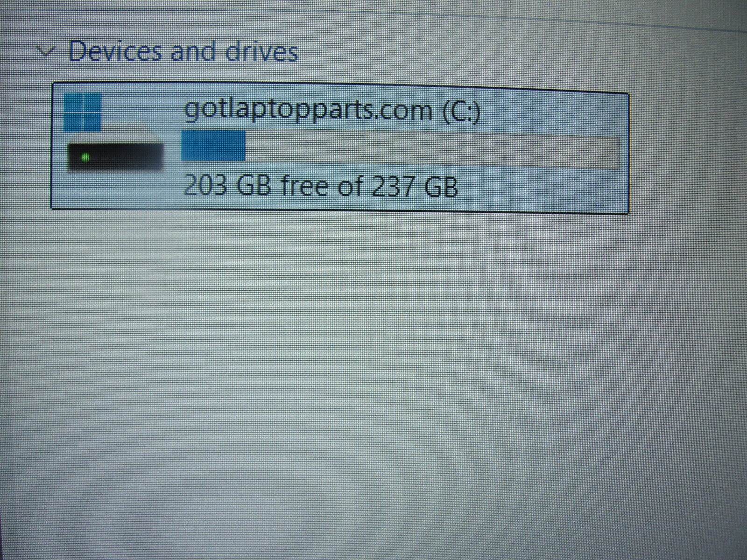Click the 237 GB total capacity text
747x560 pixels.
point(415,187)
